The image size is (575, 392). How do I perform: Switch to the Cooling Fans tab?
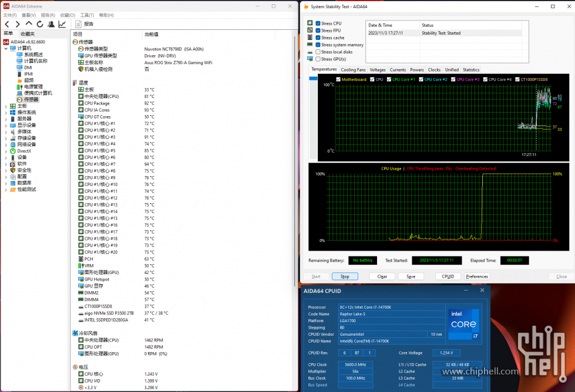(x=353, y=70)
